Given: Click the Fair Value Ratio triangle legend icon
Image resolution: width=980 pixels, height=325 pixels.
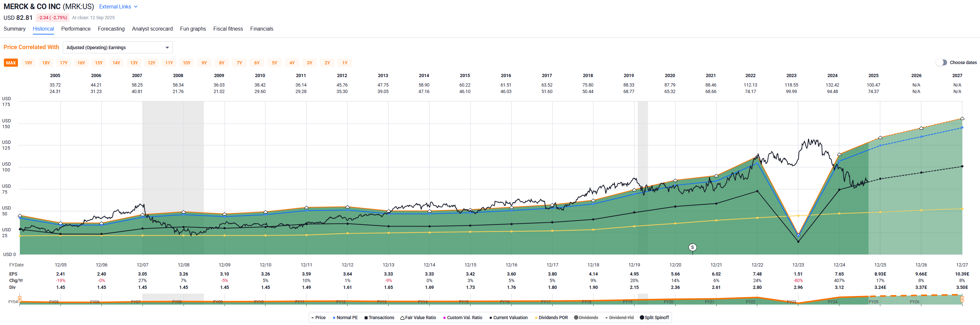Looking at the screenshot, I should pyautogui.click(x=402, y=318).
